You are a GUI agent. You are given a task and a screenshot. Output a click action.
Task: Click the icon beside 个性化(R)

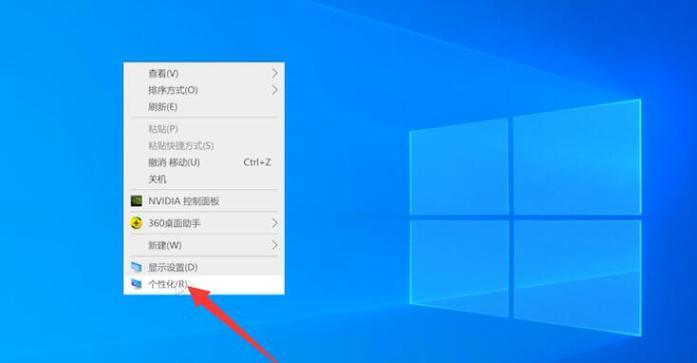[136, 283]
